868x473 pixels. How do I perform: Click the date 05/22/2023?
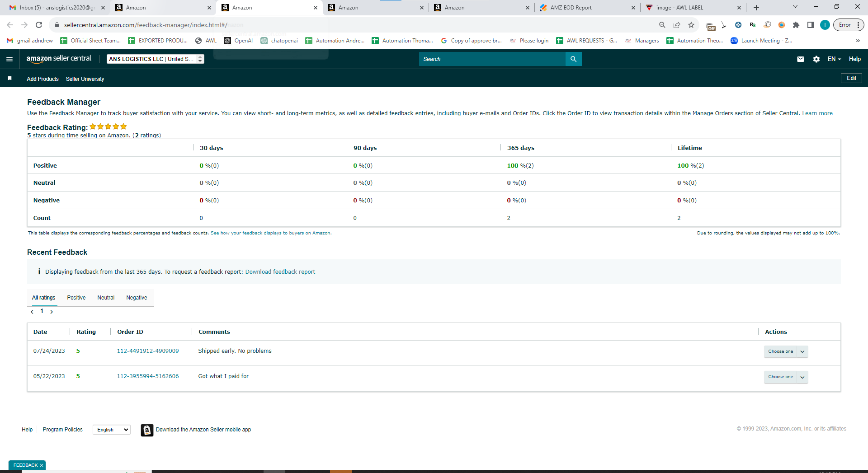point(49,376)
